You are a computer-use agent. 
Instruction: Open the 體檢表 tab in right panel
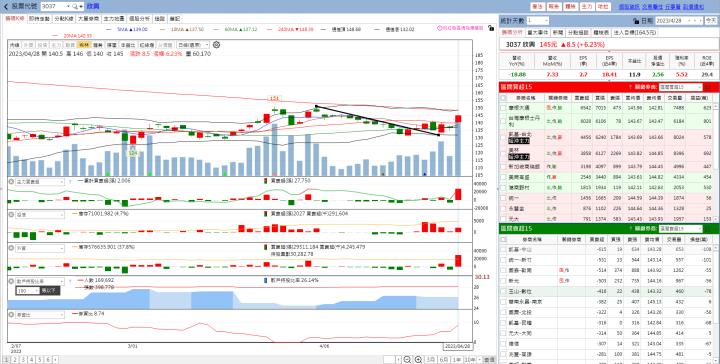[601, 33]
